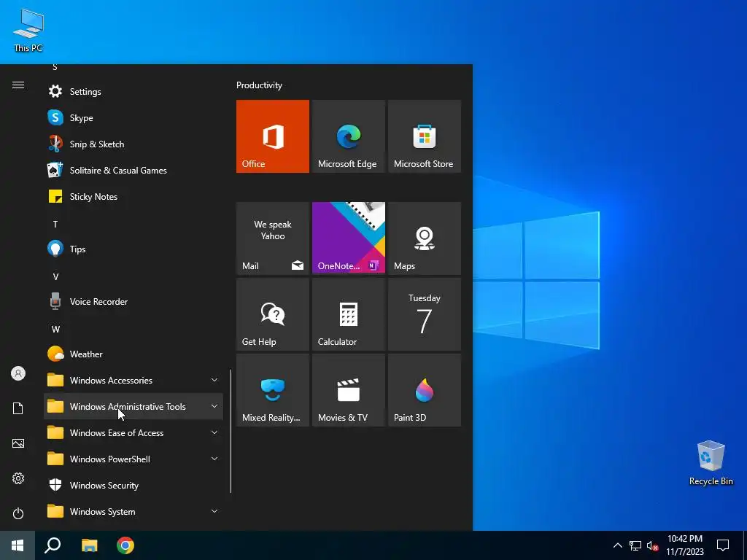Open the Mail tile
Image resolution: width=747 pixels, height=560 pixels.
[273, 238]
